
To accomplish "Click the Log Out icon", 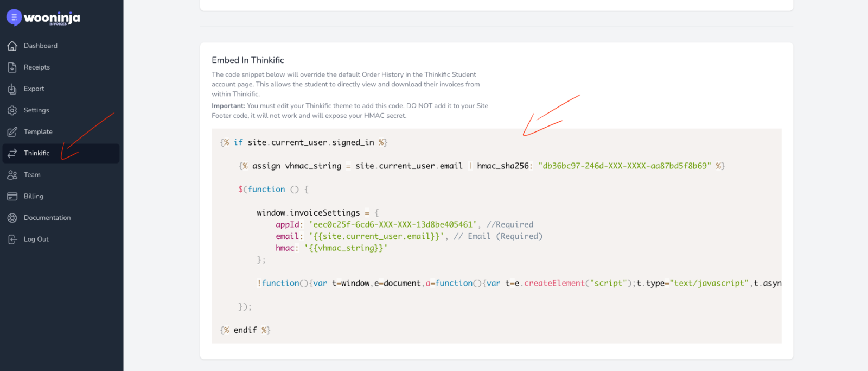I will 12,240.
